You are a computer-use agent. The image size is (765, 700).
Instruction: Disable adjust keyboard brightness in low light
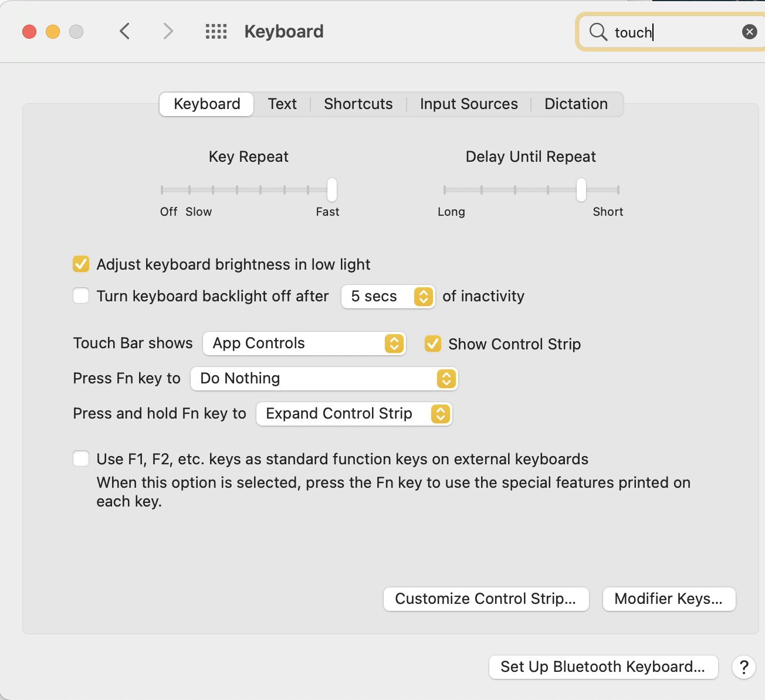(x=81, y=264)
